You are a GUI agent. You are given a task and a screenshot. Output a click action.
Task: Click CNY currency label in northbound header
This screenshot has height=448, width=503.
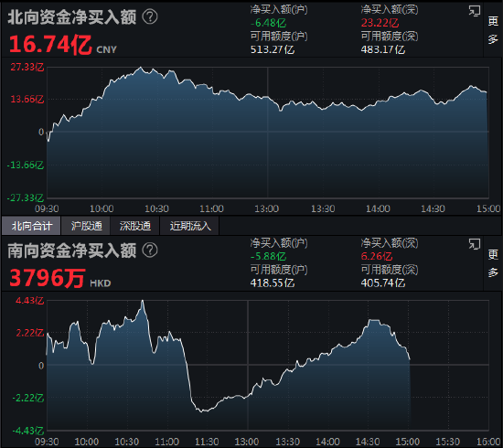point(106,49)
